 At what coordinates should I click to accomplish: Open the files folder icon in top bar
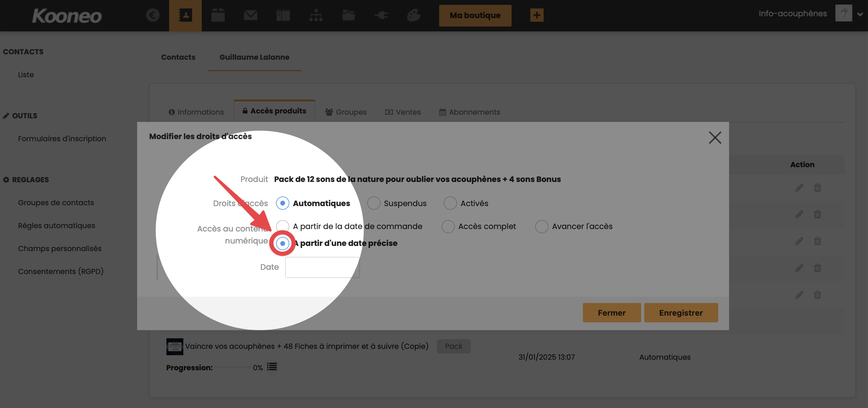click(x=349, y=15)
